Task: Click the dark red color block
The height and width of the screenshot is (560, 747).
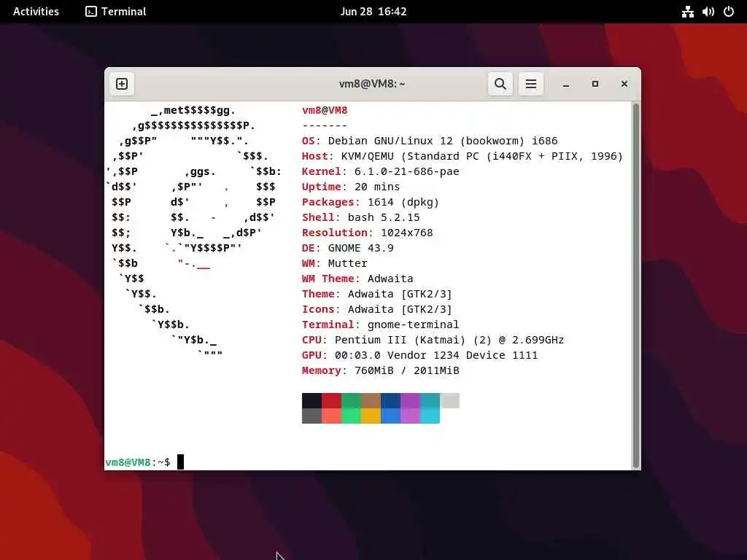Action: [332, 400]
